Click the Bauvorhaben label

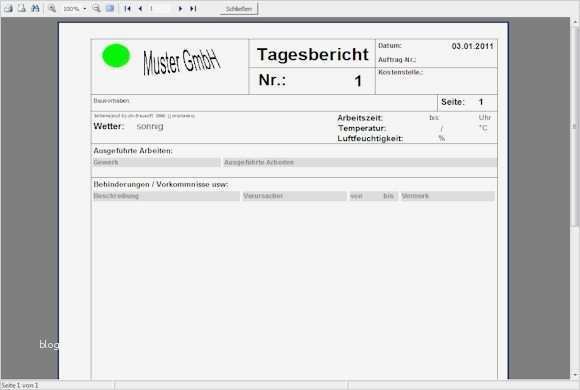(x=111, y=101)
